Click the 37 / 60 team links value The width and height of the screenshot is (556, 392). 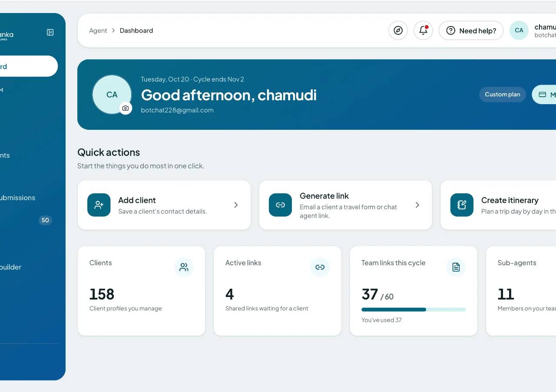tap(377, 295)
